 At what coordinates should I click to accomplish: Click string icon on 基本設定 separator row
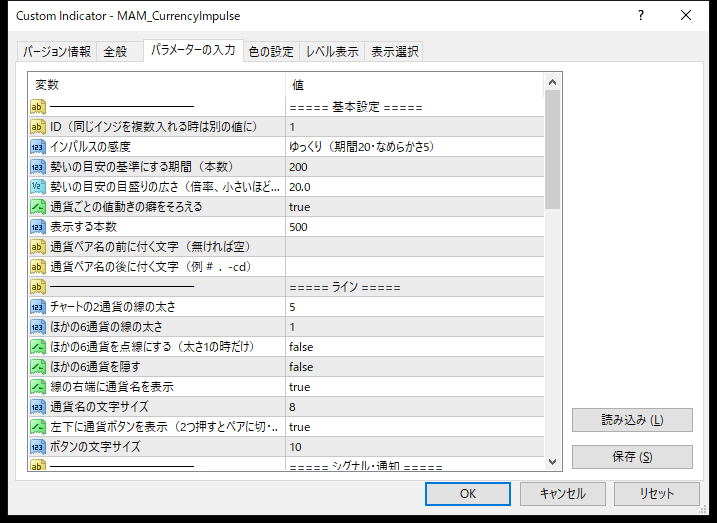coord(38,107)
